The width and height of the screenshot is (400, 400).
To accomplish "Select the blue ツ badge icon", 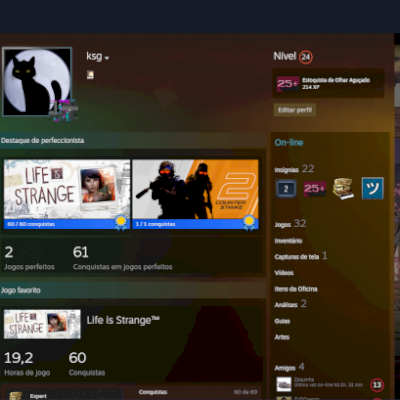I will click(373, 189).
